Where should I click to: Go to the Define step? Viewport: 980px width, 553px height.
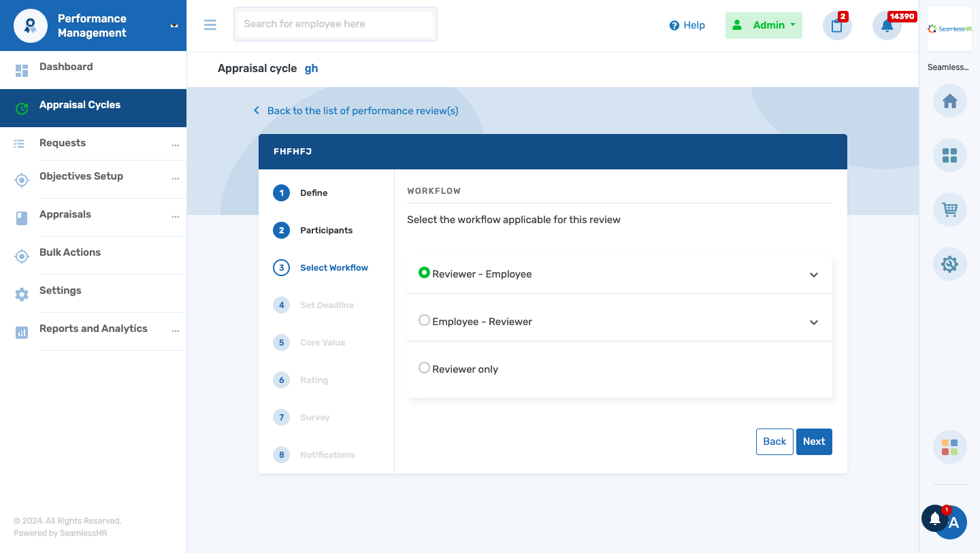313,192
